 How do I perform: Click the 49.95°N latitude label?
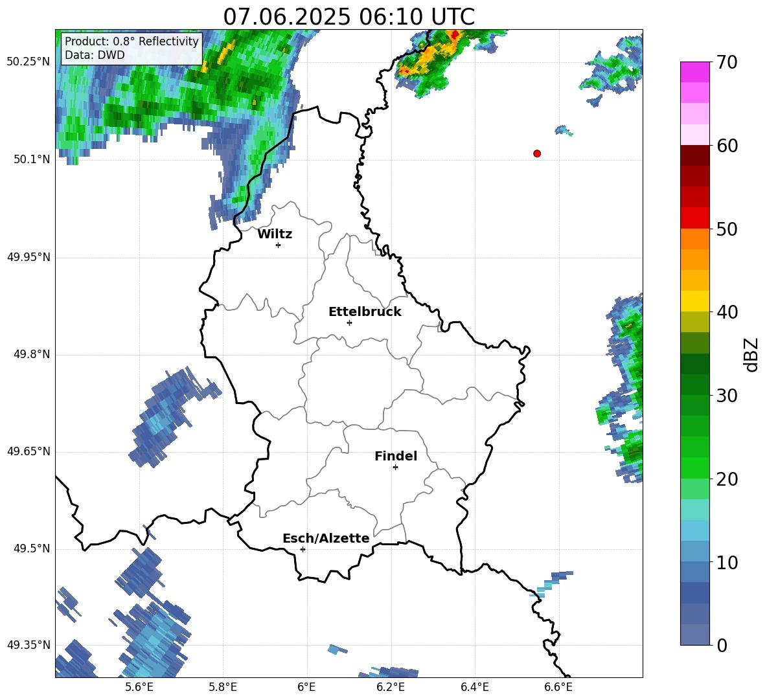tap(29, 256)
